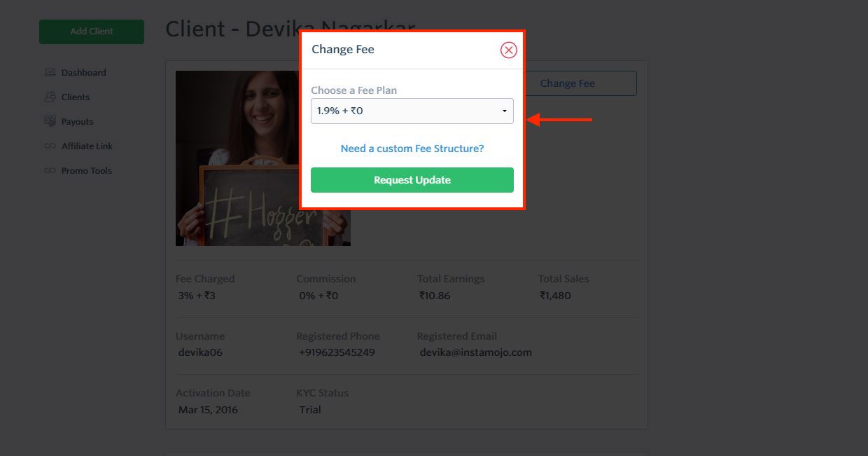Select activation date Mar 15, 2016
The width and height of the screenshot is (868, 456).
[x=208, y=410]
